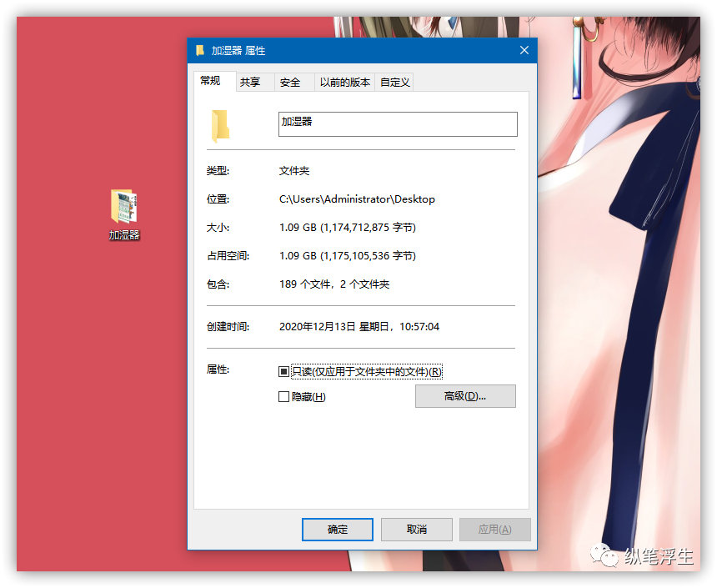Click location path C:\Users\Administrator\Desktop
Image resolution: width=717 pixels, height=588 pixels.
point(357,199)
